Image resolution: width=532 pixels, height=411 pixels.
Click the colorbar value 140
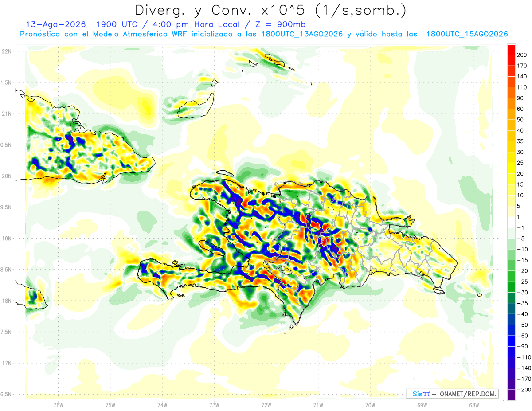point(522,77)
